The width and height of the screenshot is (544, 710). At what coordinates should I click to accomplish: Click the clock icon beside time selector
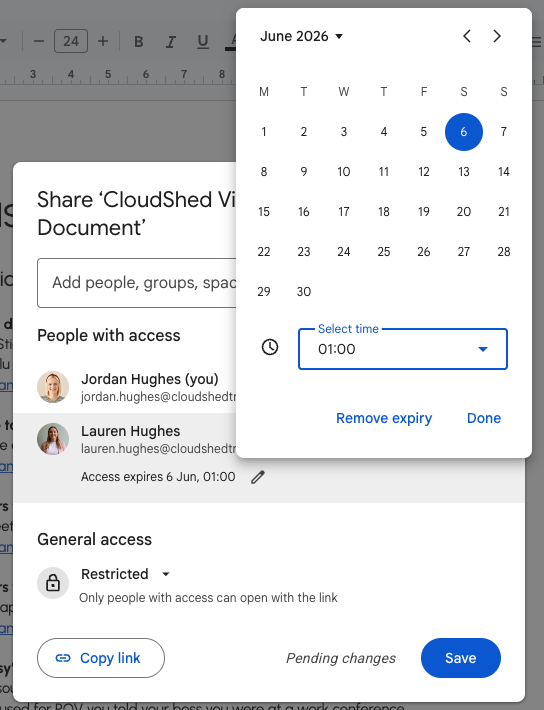[270, 347]
